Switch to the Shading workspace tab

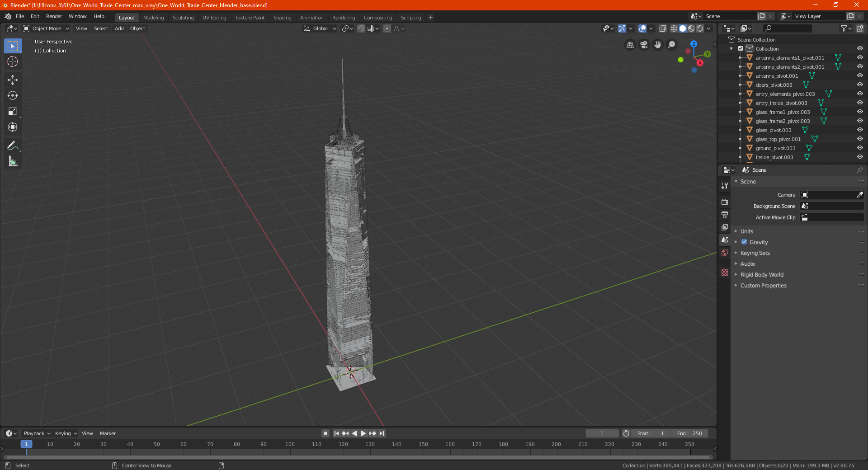click(282, 18)
